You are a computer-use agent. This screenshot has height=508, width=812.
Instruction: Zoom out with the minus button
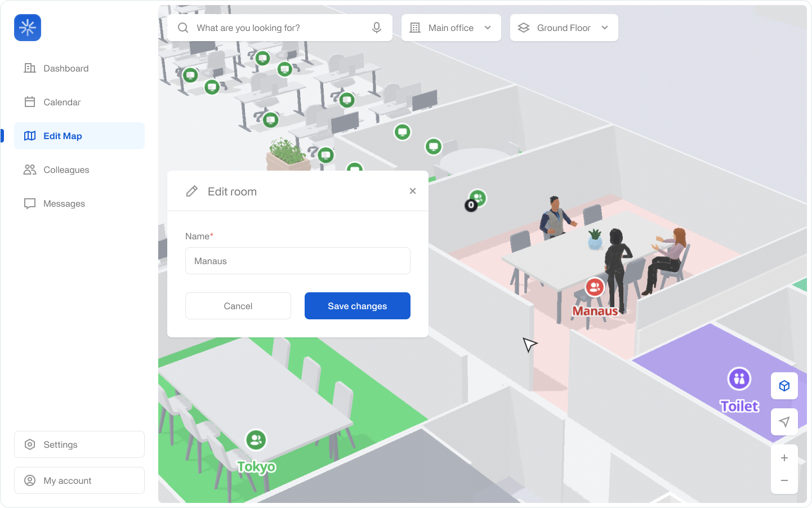[x=784, y=480]
